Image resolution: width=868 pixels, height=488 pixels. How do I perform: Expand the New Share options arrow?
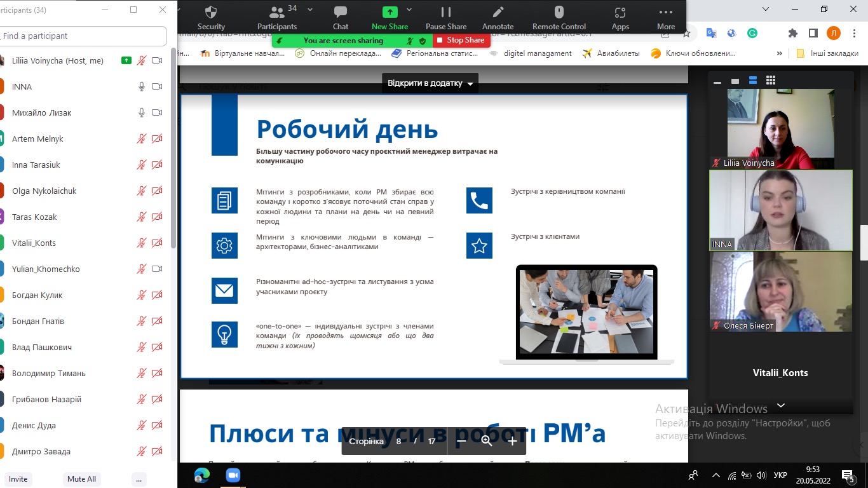[409, 10]
